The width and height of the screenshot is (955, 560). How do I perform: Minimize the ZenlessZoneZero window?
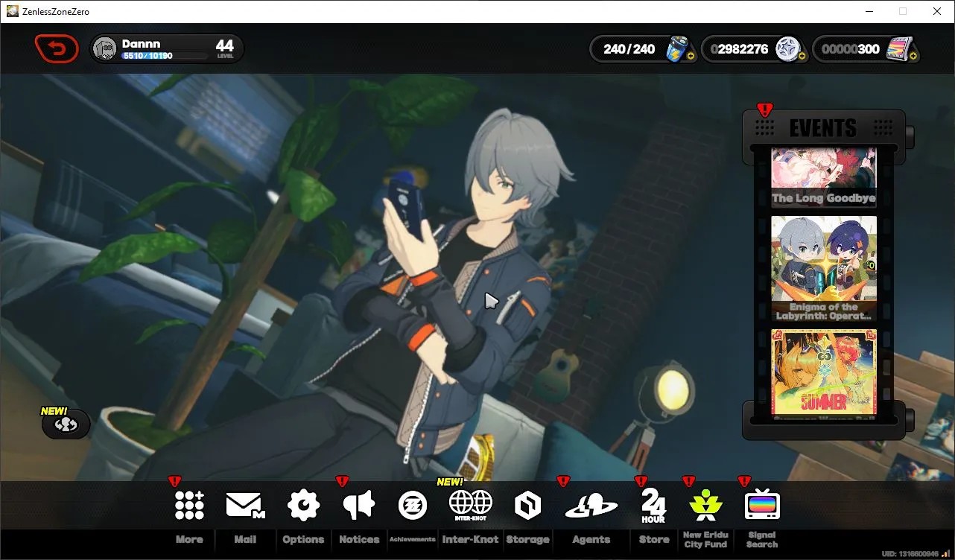[x=869, y=11]
